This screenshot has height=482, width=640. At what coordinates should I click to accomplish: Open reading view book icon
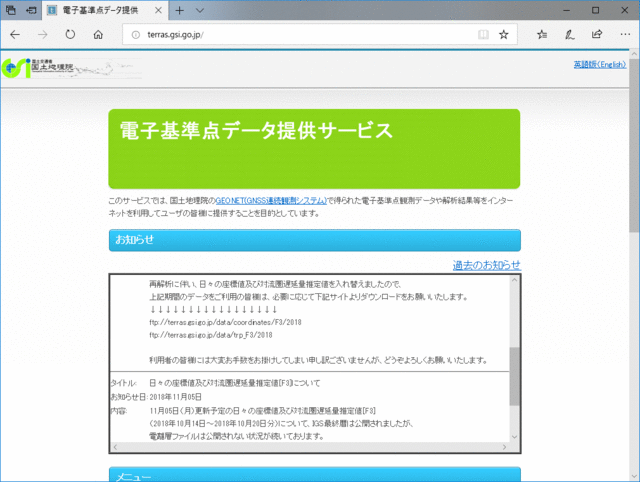tap(483, 35)
